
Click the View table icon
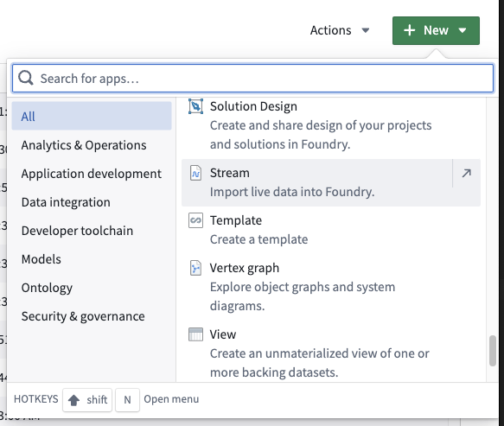point(195,334)
